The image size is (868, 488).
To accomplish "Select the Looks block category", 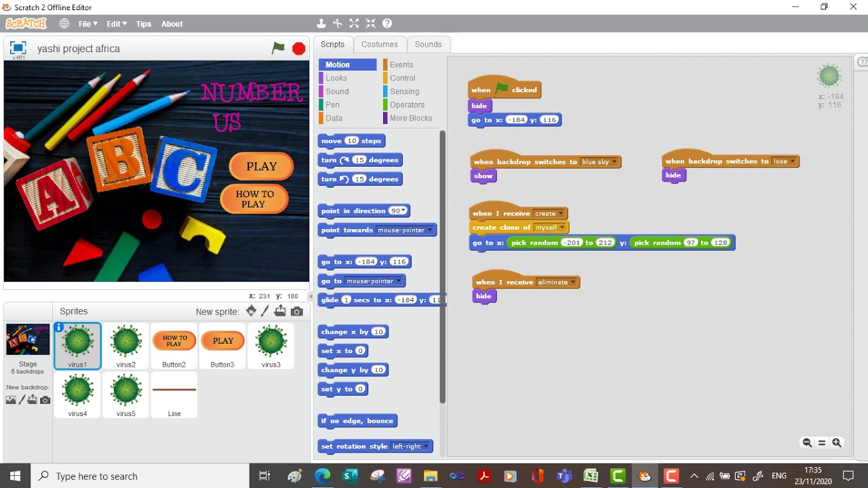I will 336,78.
